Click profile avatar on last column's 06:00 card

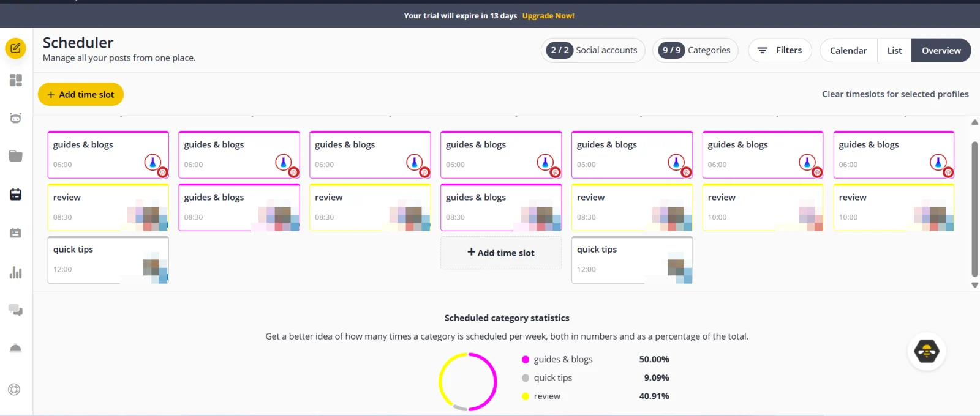[x=938, y=162]
